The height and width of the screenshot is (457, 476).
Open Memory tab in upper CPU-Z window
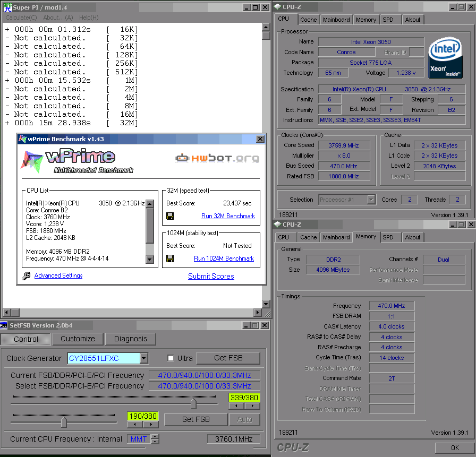click(x=366, y=20)
